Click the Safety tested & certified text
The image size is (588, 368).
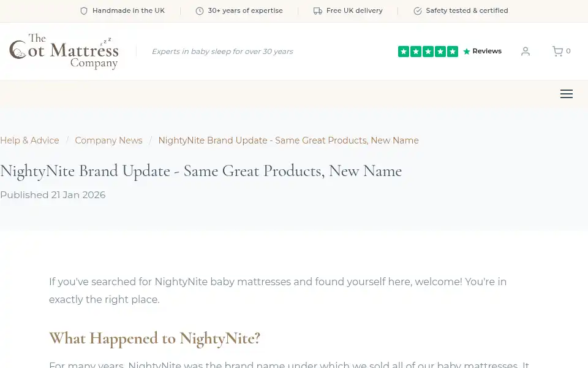tap(467, 10)
